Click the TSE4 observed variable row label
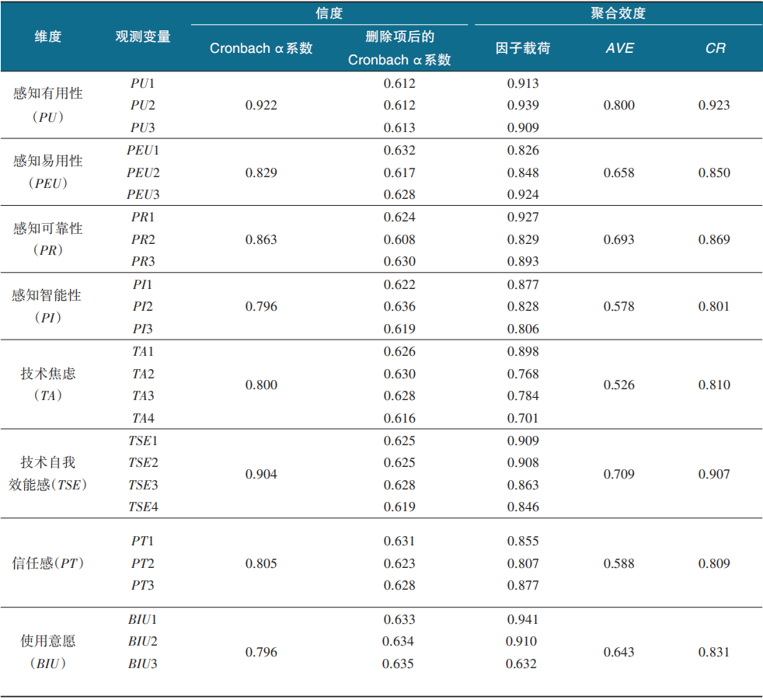Viewport: 763px width, 700px height. 143,507
